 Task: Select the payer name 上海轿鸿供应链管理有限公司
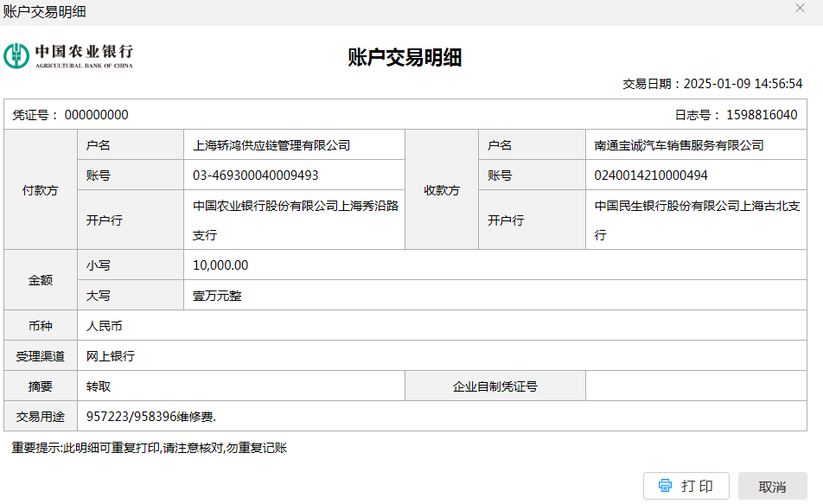pyautogui.click(x=271, y=145)
